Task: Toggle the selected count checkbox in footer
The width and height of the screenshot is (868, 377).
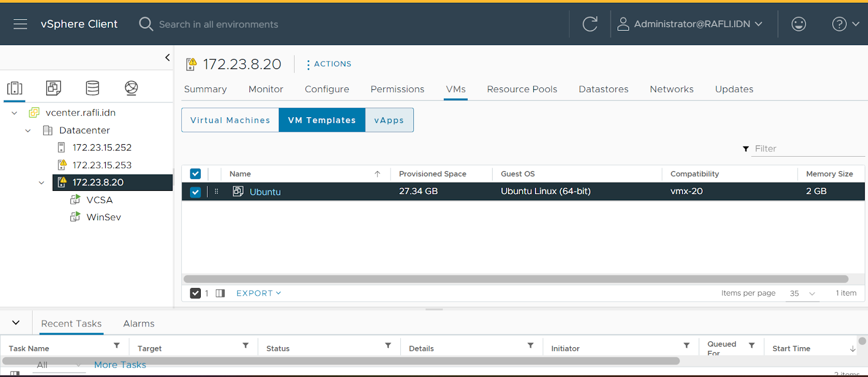Action: click(195, 293)
